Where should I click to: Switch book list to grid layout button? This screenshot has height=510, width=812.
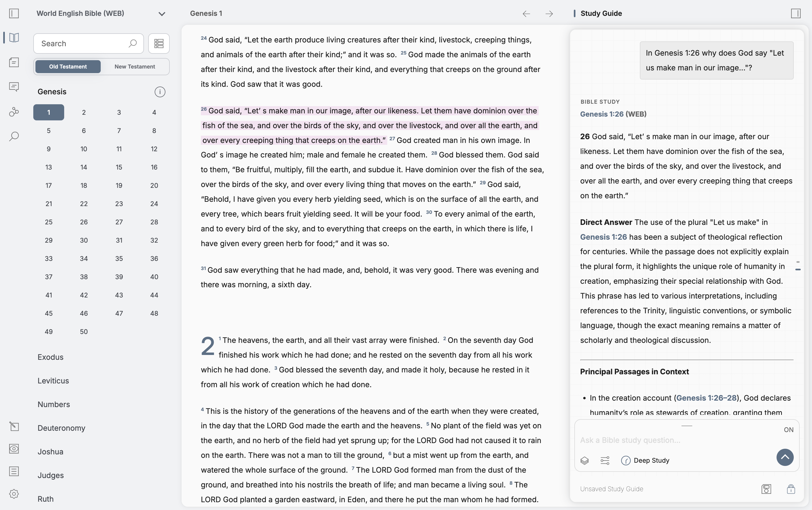click(x=159, y=44)
